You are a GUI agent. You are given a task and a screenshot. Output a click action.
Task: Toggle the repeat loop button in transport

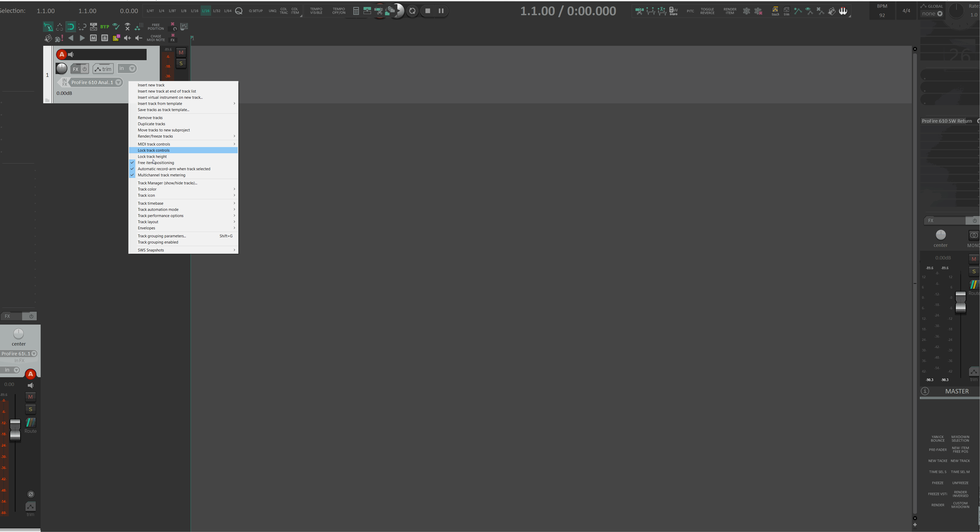point(412,11)
